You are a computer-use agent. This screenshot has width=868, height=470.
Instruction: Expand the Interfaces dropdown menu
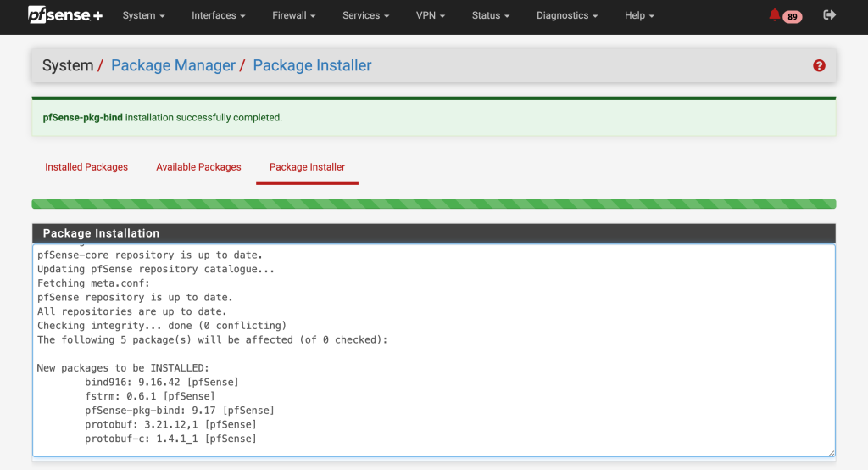click(x=218, y=15)
